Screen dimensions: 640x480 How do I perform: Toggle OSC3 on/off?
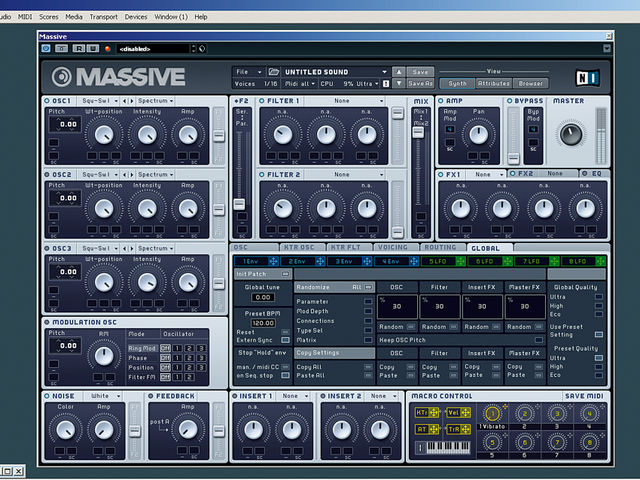[x=47, y=248]
